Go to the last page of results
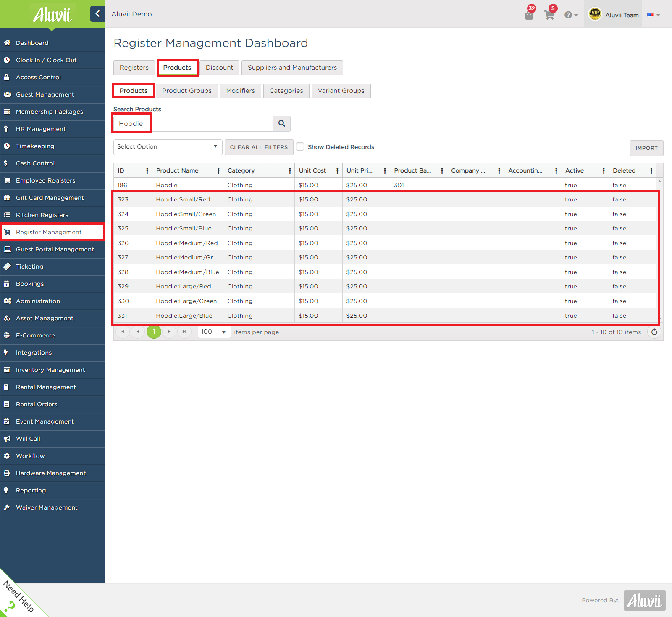Viewport: 672px width, 617px height. pyautogui.click(x=184, y=332)
